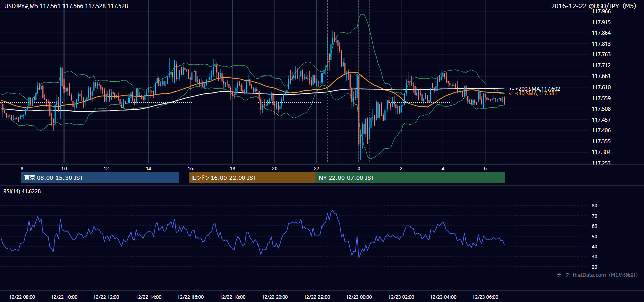Click price axis label 117.406

[x=602, y=130]
